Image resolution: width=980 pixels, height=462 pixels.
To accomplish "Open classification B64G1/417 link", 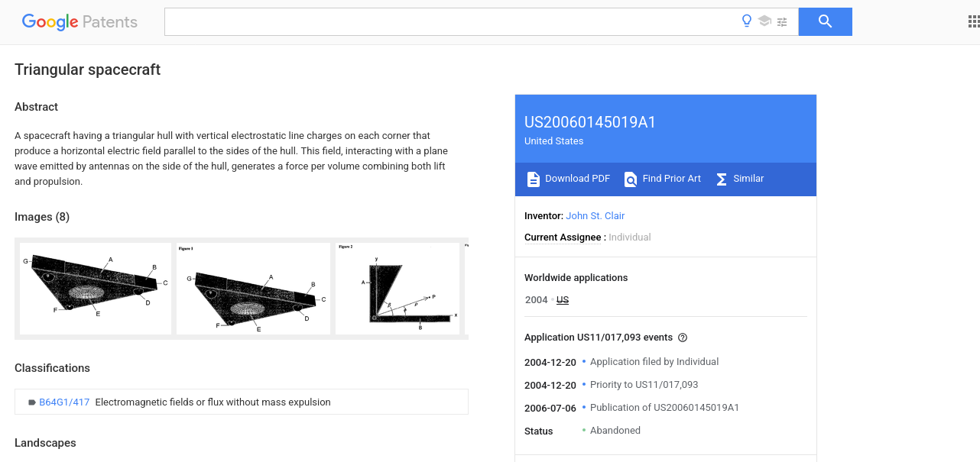I will pos(64,402).
